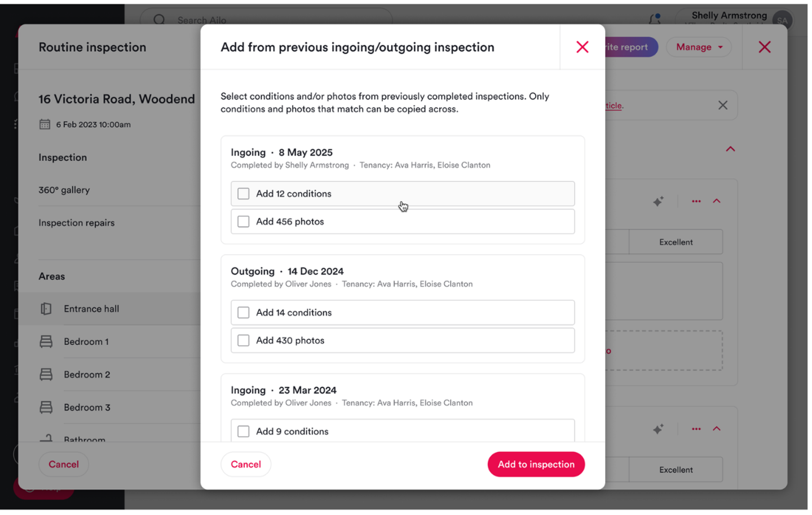Click the notifications bell icon
Viewport: 812px width, 515px height.
pyautogui.click(x=654, y=19)
